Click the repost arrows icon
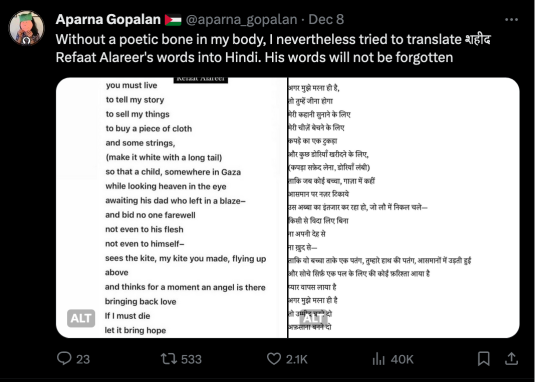 [x=169, y=361]
